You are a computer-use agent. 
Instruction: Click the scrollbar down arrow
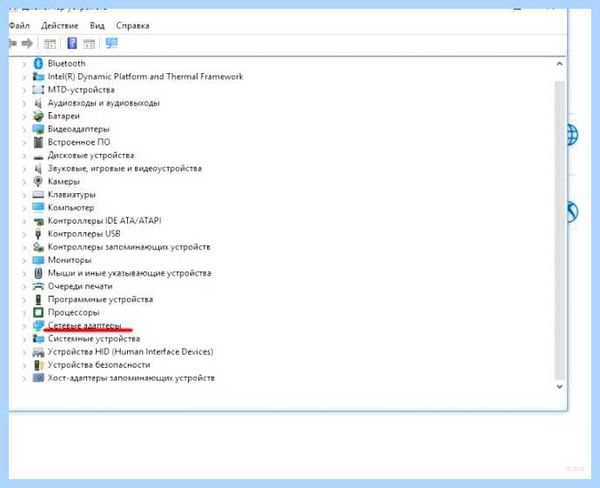click(x=559, y=386)
